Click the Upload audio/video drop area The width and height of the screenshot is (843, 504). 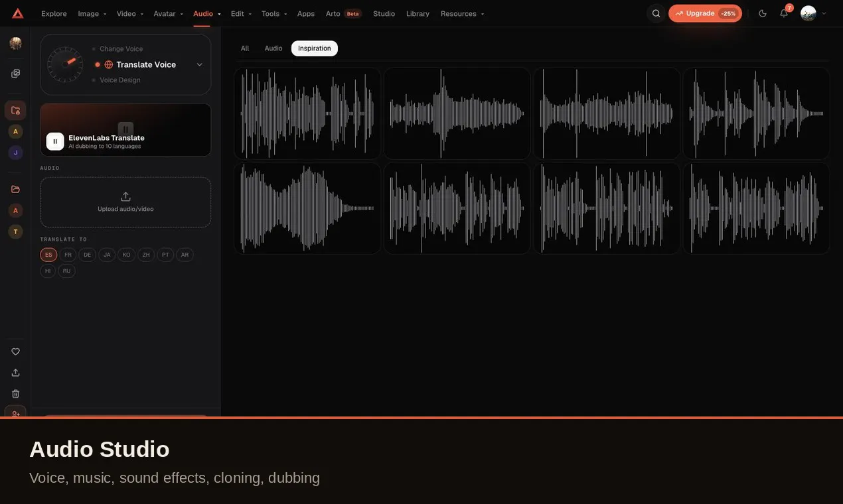pos(125,202)
